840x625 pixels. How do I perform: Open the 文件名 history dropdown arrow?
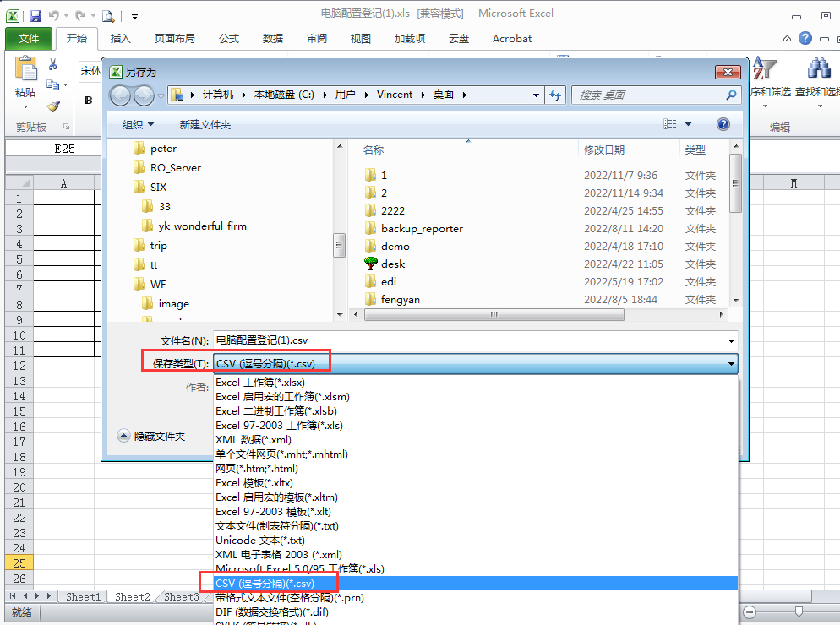(731, 340)
